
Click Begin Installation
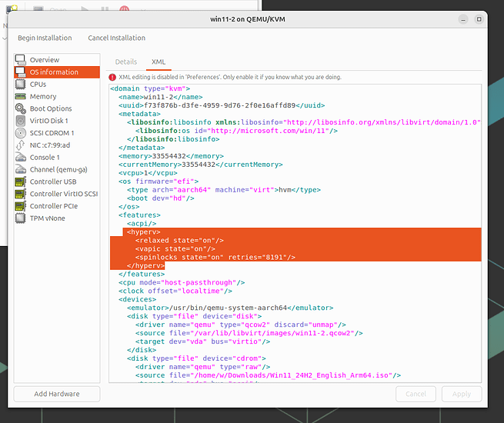[45, 38]
